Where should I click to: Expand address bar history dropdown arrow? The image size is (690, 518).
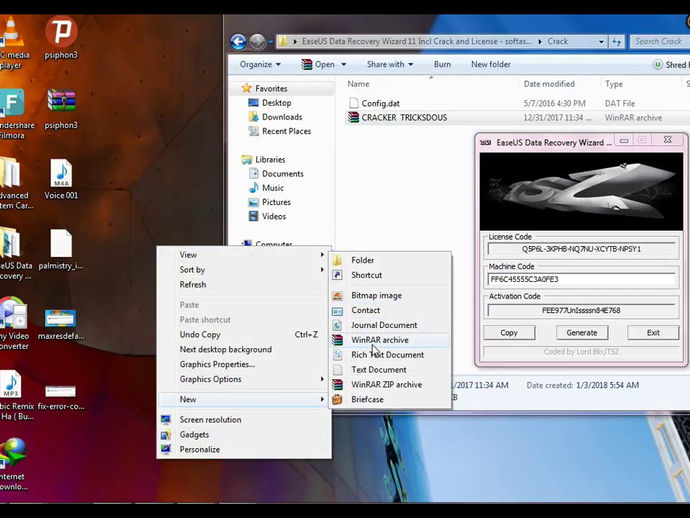coord(601,42)
